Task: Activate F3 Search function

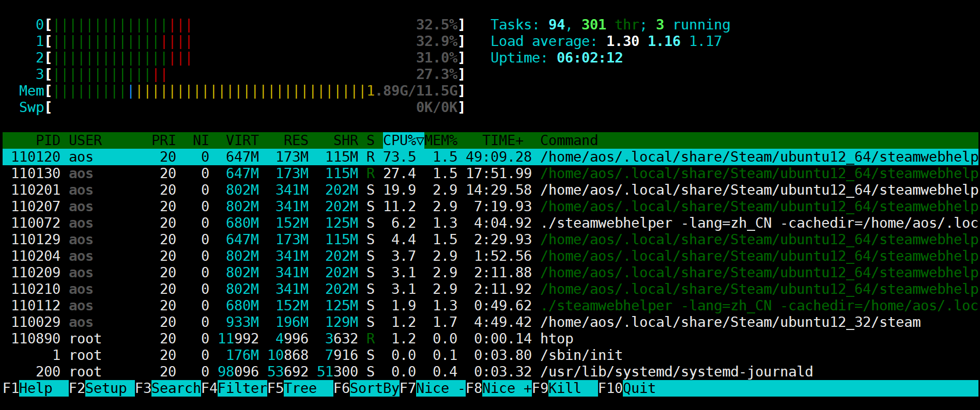Action: click(x=167, y=388)
